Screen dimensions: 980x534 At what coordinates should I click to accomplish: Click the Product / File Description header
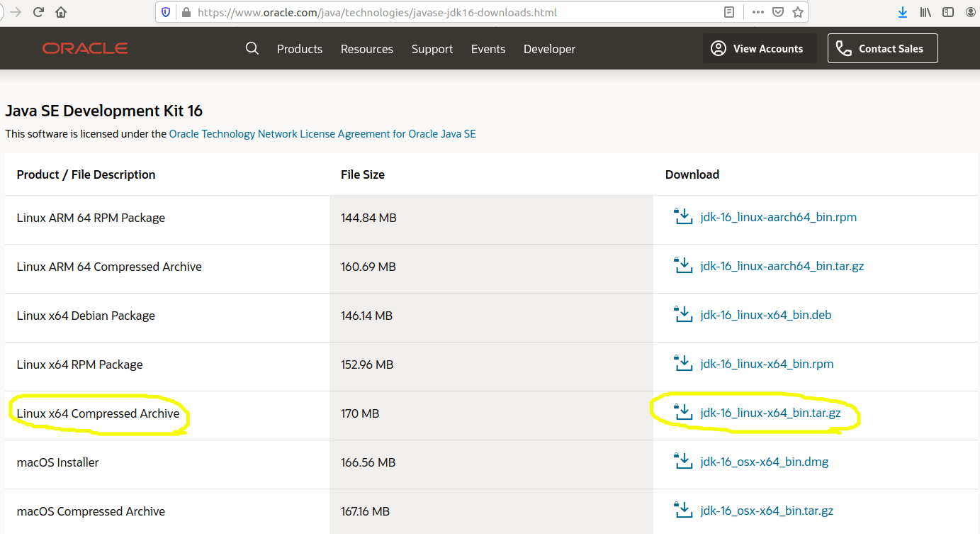tap(86, 174)
